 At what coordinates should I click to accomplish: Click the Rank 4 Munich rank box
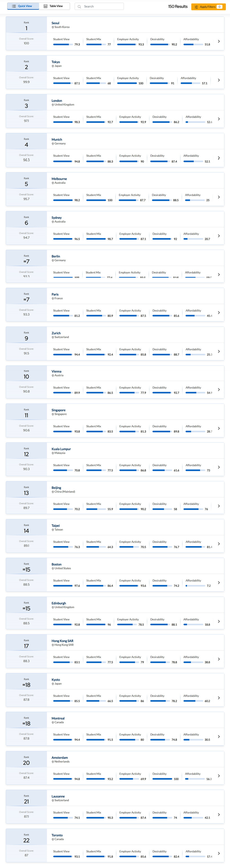(26, 142)
